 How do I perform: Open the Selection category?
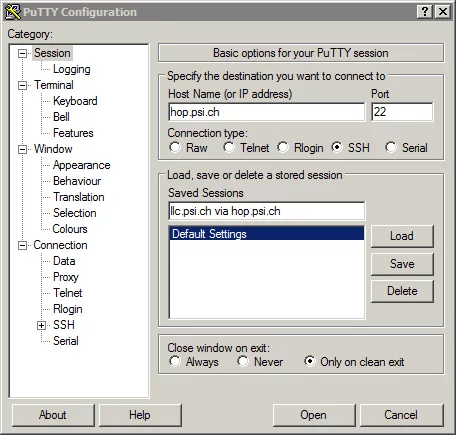(x=75, y=213)
